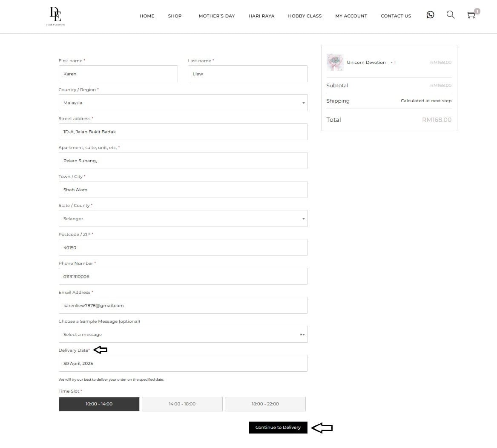Screen dimensions: 497x448
Task: Select the 10:00 - 14:00 time slot
Action: click(99, 404)
